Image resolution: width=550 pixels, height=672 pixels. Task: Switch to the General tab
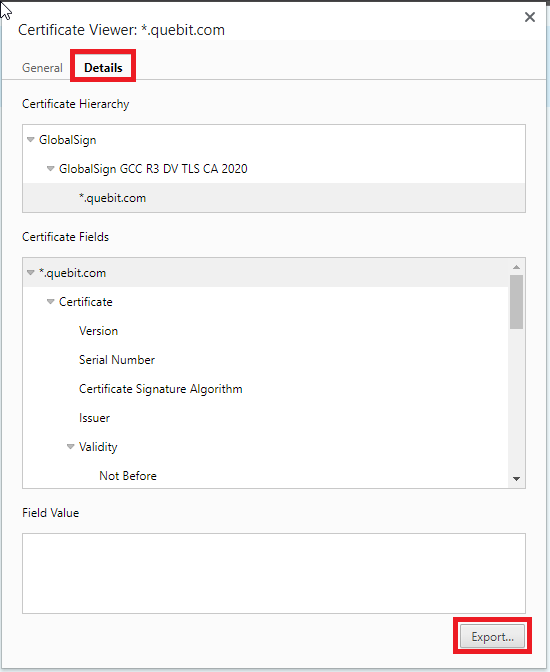(42, 68)
